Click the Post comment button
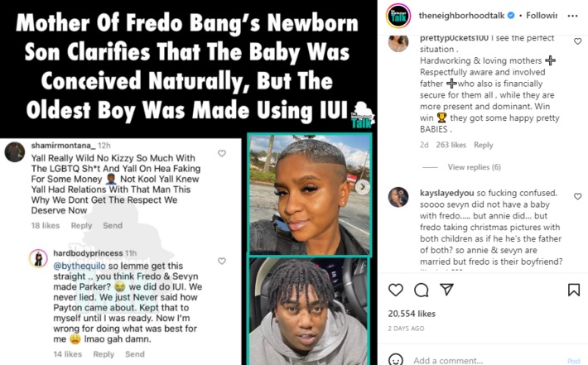 click(x=573, y=361)
